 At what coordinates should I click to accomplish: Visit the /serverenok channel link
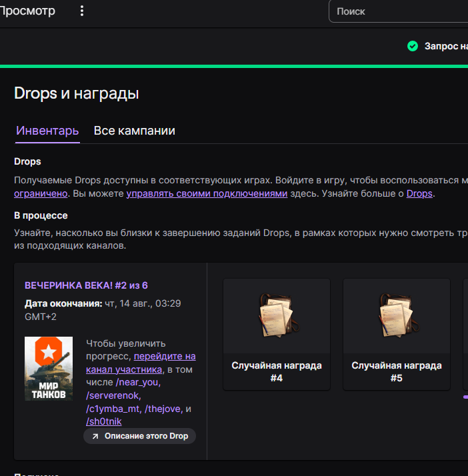(113, 395)
